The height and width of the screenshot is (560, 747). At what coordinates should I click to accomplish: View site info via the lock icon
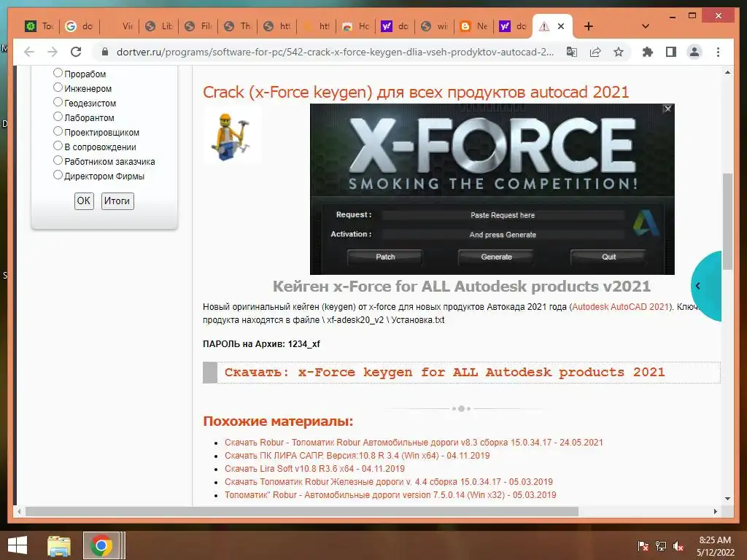(x=105, y=52)
